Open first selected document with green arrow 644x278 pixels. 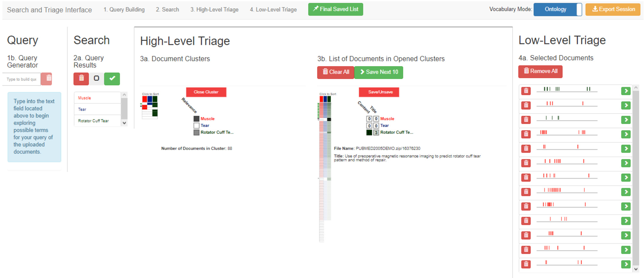click(x=626, y=91)
